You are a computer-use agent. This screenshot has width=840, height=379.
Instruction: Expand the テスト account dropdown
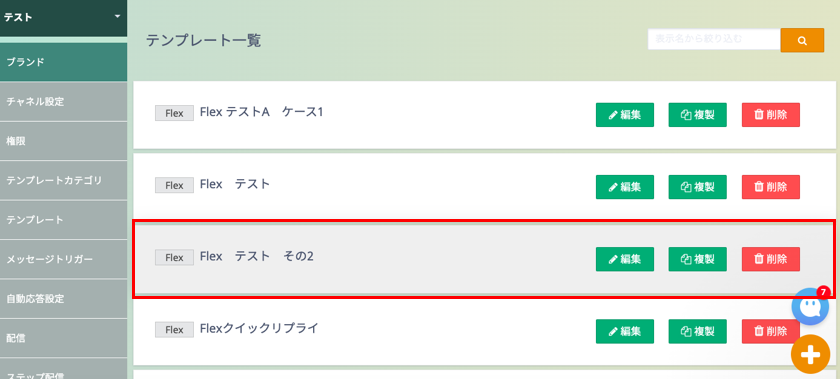(63, 18)
